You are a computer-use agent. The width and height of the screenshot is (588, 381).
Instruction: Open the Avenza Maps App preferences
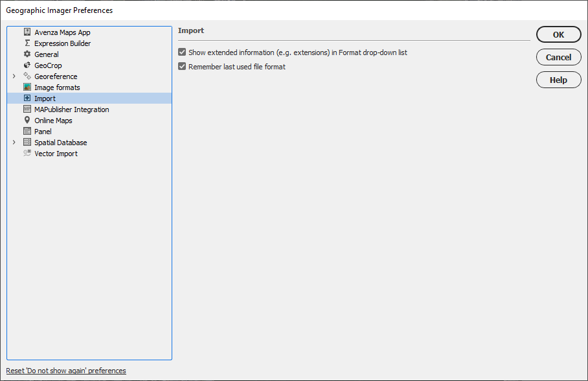(x=62, y=32)
